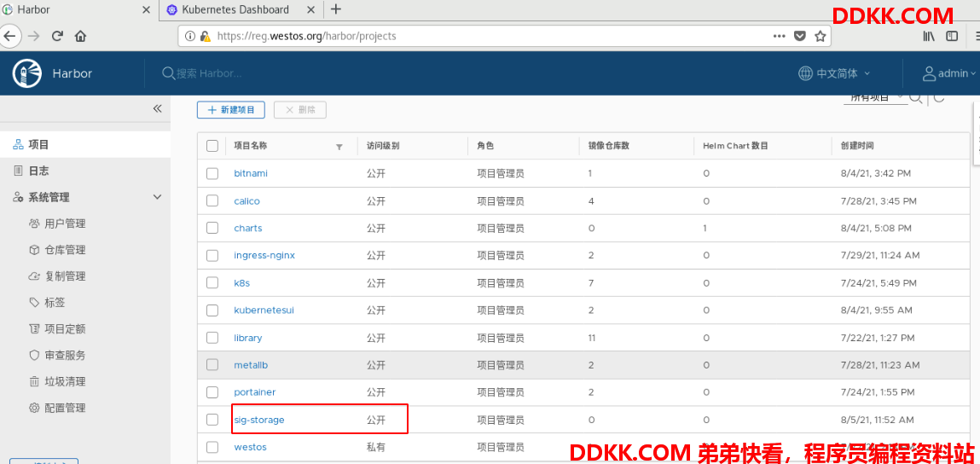Check the portainer project checkbox
The height and width of the screenshot is (464, 980).
pos(212,392)
